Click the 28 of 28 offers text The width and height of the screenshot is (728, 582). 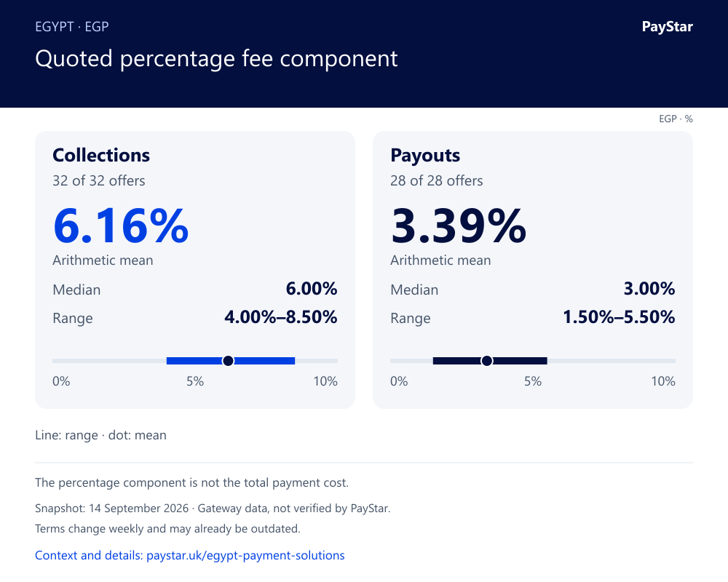pyautogui.click(x=436, y=180)
